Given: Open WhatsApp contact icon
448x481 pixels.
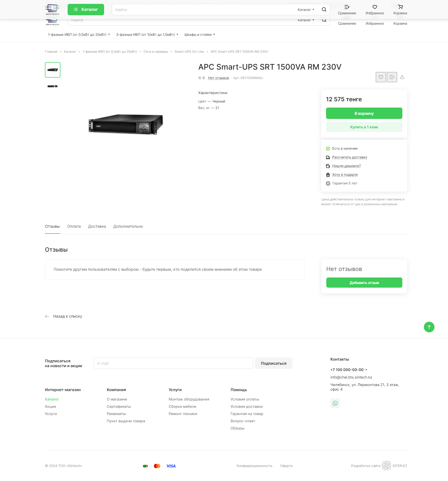Looking at the screenshot, I should (335, 403).
